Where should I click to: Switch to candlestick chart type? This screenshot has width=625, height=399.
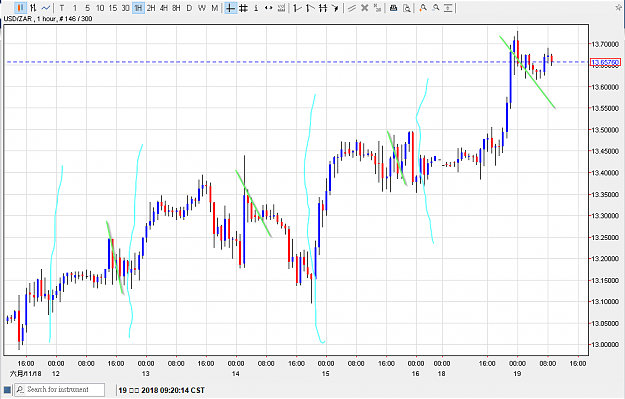[20, 8]
